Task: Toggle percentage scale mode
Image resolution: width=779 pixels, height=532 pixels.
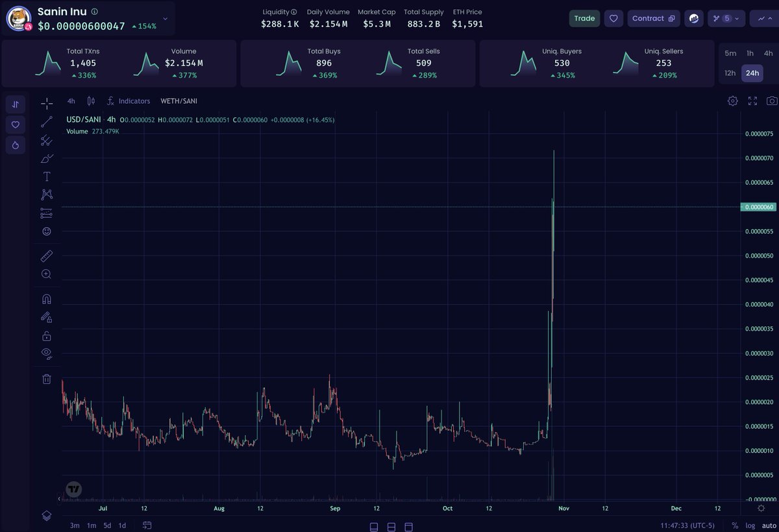Action: (x=735, y=526)
